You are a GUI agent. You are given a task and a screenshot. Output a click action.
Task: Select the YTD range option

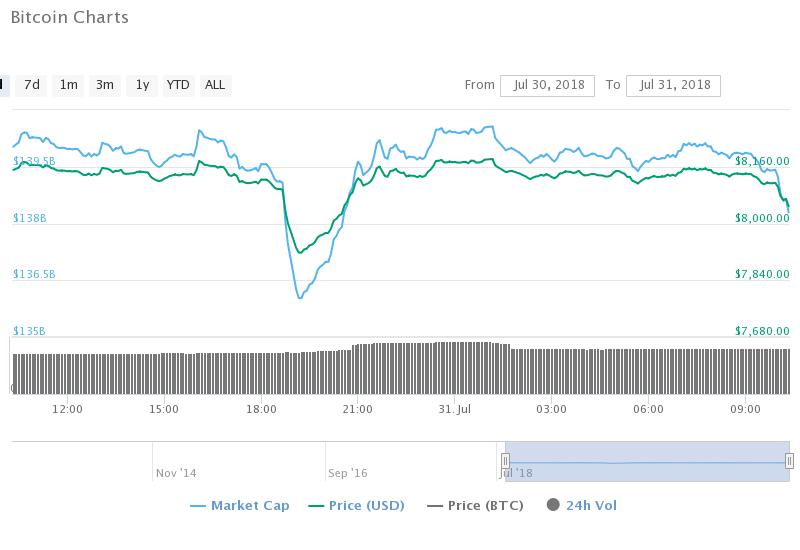(x=178, y=85)
